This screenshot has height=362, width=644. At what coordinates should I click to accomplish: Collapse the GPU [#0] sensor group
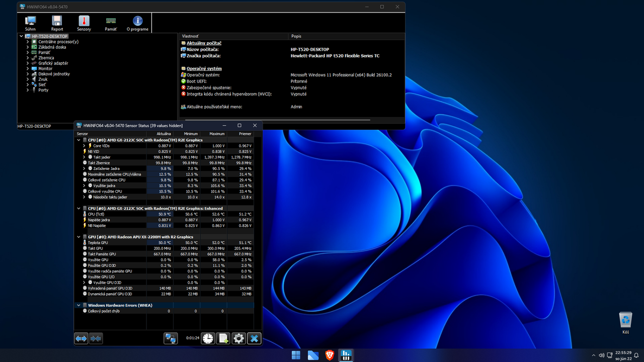point(78,237)
